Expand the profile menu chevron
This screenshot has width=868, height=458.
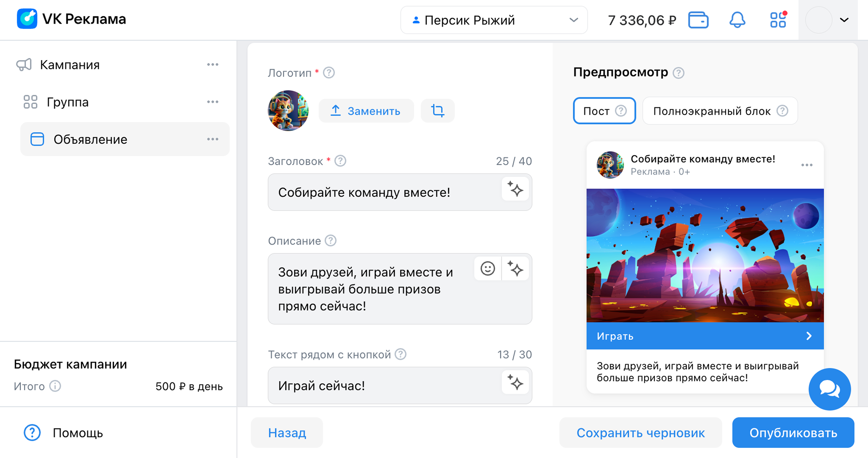pos(844,20)
